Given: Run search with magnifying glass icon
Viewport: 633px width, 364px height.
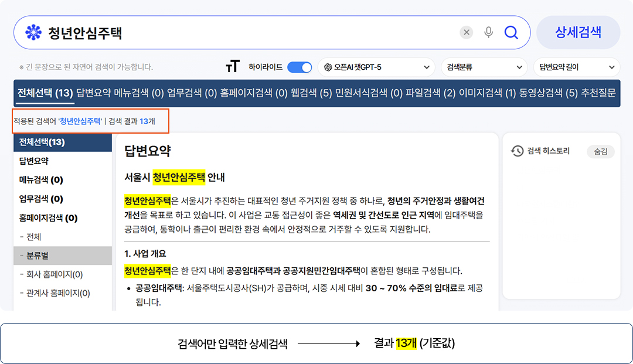Looking at the screenshot, I should (511, 32).
